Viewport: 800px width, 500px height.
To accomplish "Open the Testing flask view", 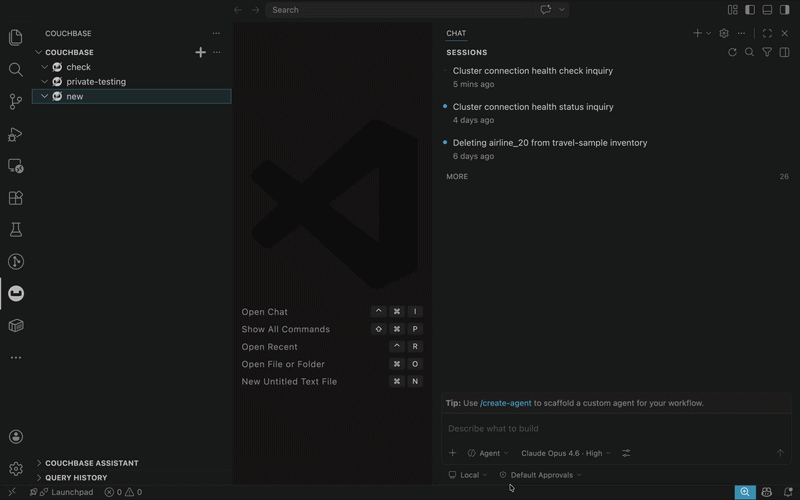I will point(16,230).
